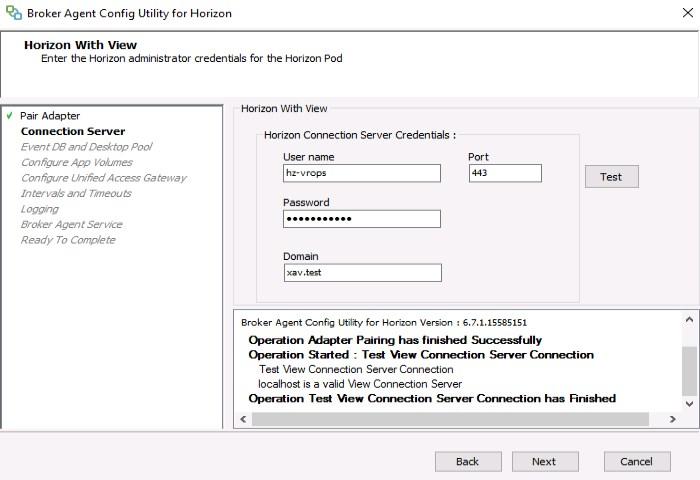The height and width of the screenshot is (480, 700).
Task: Click 'Operation Adapter Pairing has finished Successfully' log line
Action: coord(395,340)
